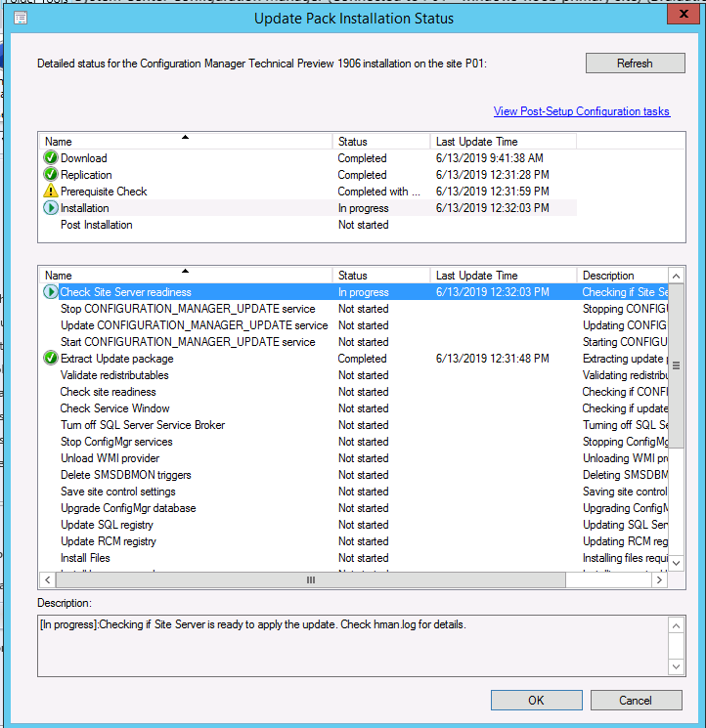Select the Post Installation row
The width and height of the screenshot is (706, 728).
coord(308,225)
